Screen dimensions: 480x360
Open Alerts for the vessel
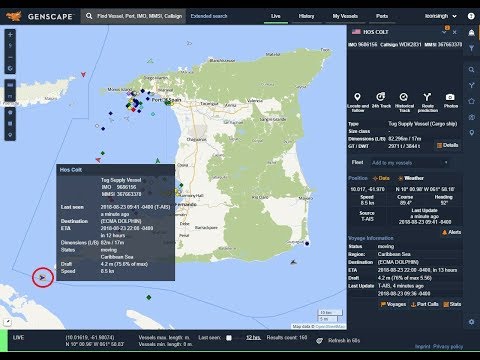click(x=452, y=232)
